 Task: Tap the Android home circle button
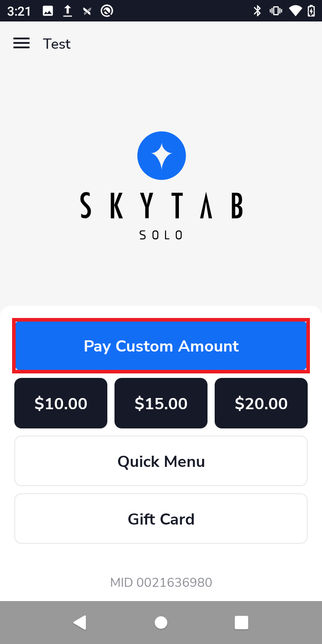coord(161,622)
